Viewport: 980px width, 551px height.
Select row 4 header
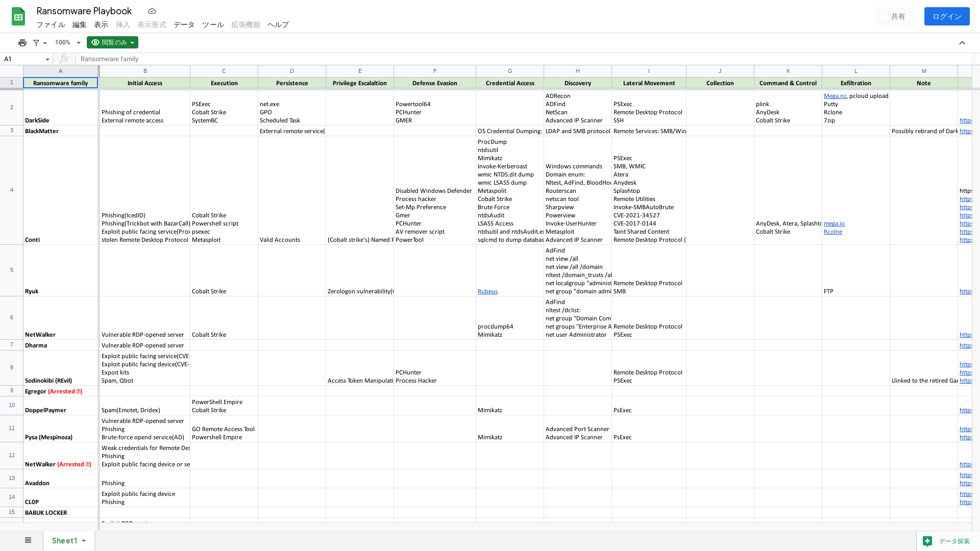(x=12, y=190)
